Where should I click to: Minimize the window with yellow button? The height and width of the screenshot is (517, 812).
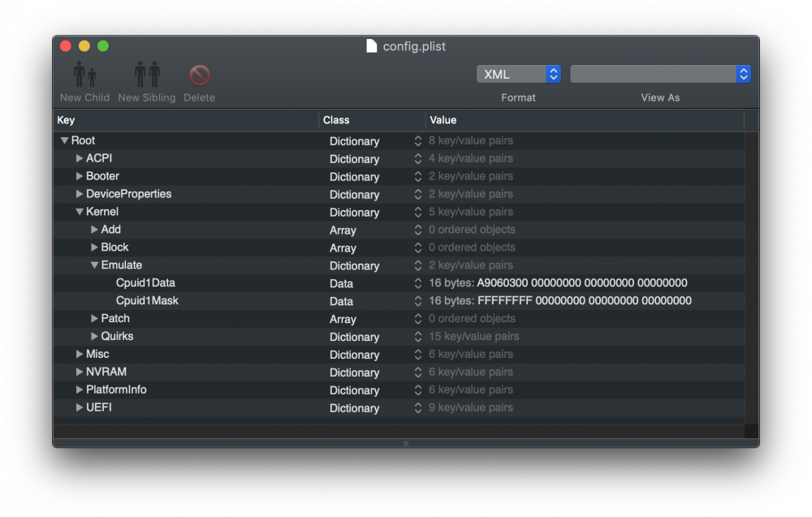click(x=84, y=46)
